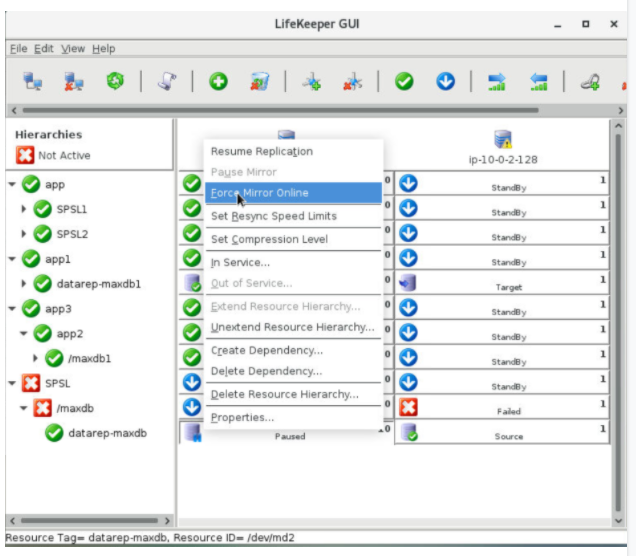This screenshot has width=636, height=556.
Task: Select Delete Resource Hierarchy... menu entry
Action: click(x=293, y=394)
